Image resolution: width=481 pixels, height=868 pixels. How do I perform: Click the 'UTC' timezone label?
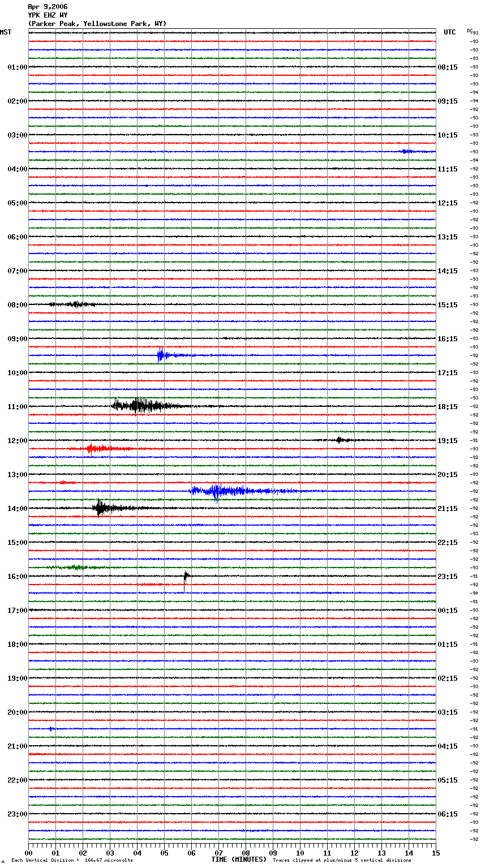tap(449, 32)
